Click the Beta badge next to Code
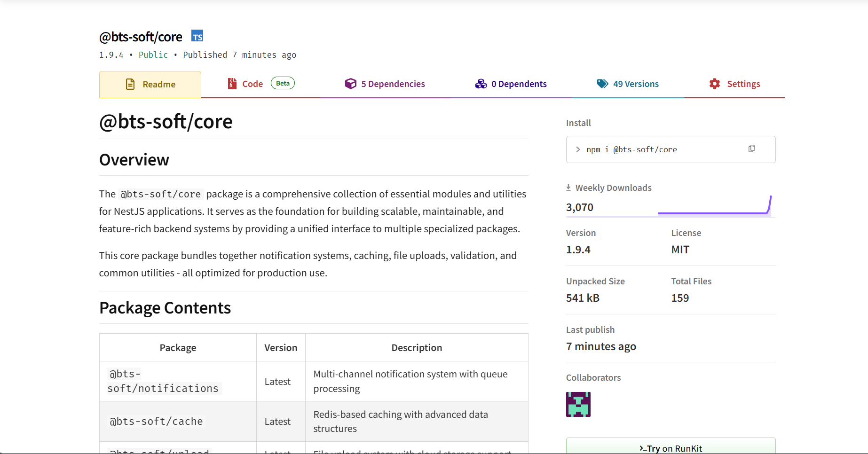The width and height of the screenshot is (868, 454). coord(283,83)
